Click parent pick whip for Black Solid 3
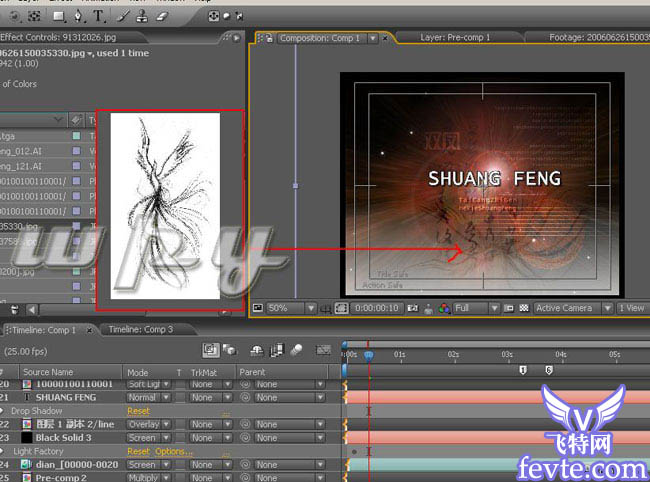 245,438
